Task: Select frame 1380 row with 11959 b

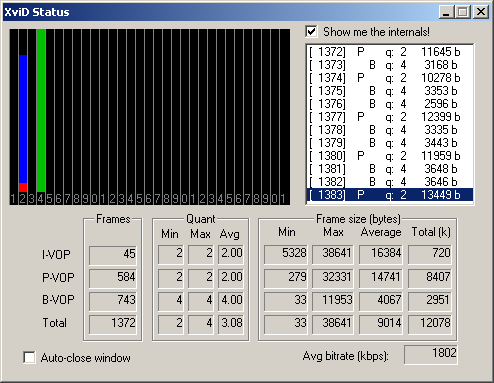Action: 389,156
